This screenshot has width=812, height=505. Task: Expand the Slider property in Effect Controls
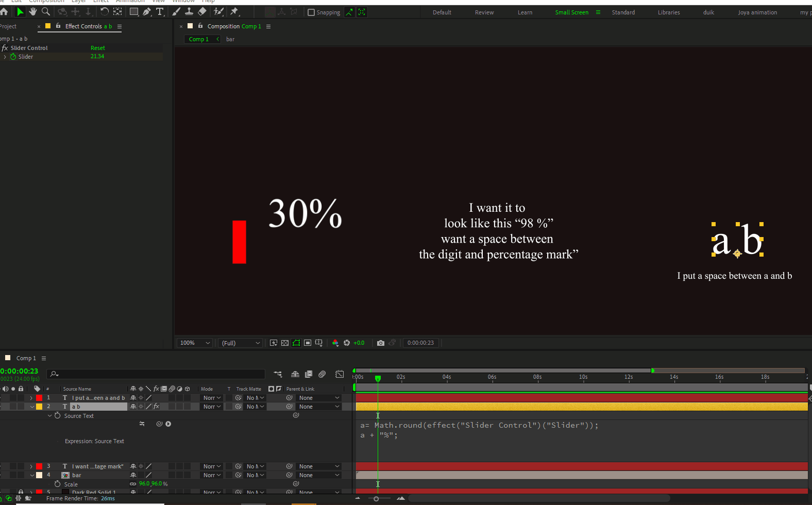tap(5, 57)
